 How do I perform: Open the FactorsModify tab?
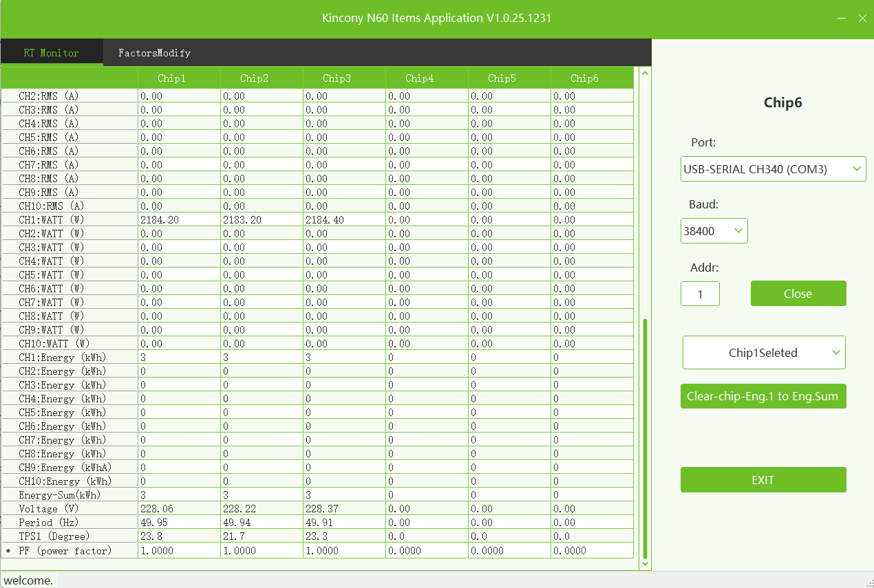[154, 53]
